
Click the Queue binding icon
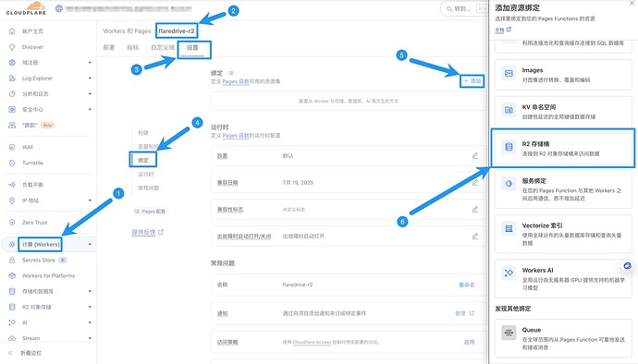coord(509,333)
